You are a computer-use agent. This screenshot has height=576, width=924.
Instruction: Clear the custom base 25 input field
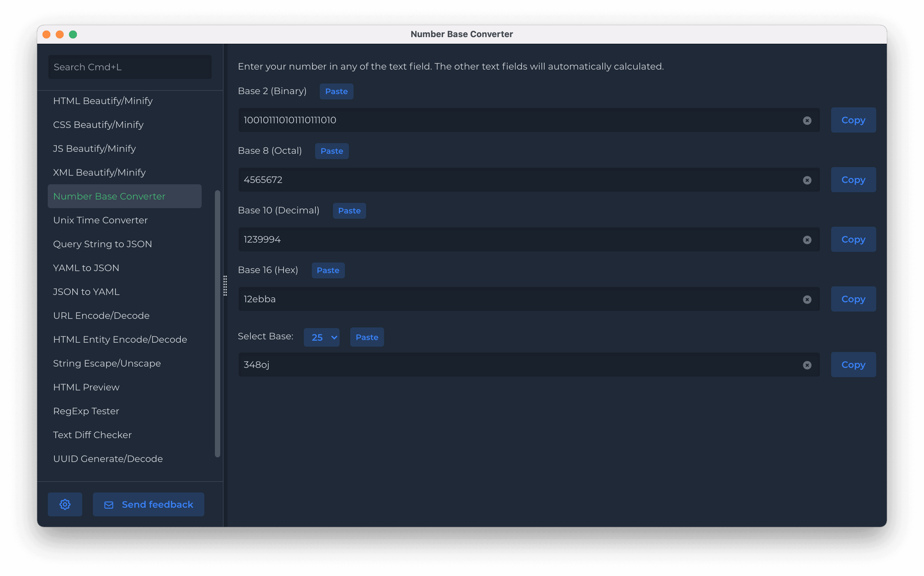coord(807,365)
